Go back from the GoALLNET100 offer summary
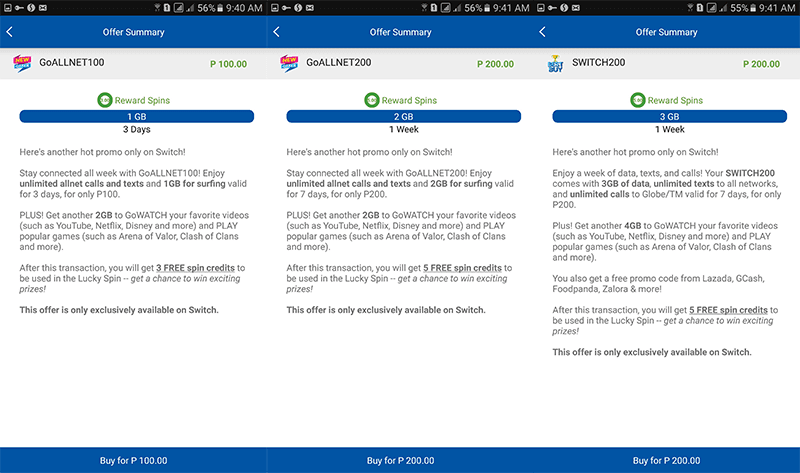The image size is (800, 473). [10, 32]
